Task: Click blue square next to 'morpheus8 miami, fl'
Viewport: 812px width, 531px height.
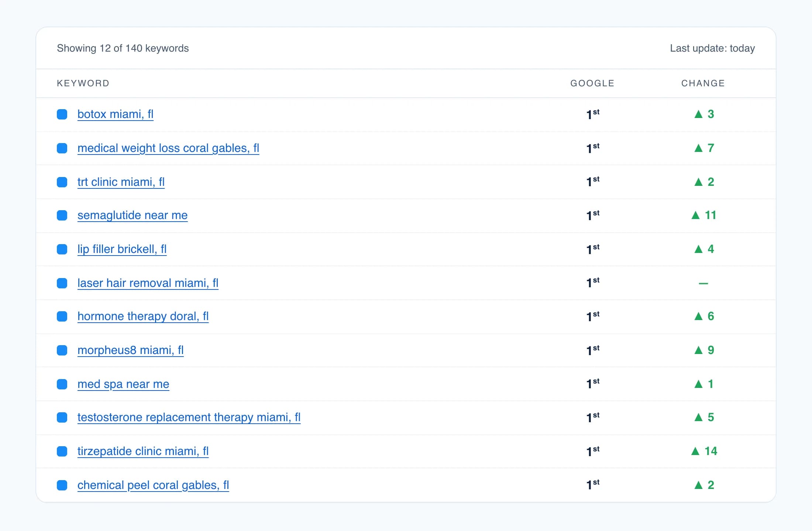Action: pyautogui.click(x=62, y=350)
